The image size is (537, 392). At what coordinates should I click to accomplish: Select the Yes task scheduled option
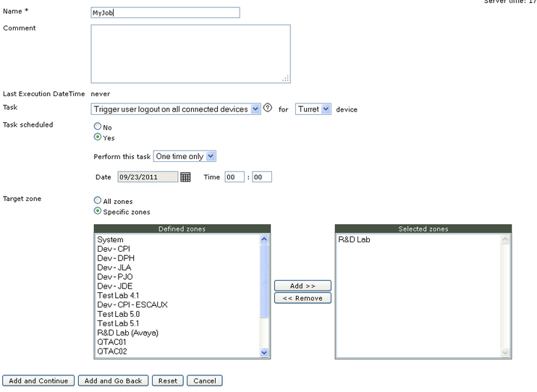(98, 137)
